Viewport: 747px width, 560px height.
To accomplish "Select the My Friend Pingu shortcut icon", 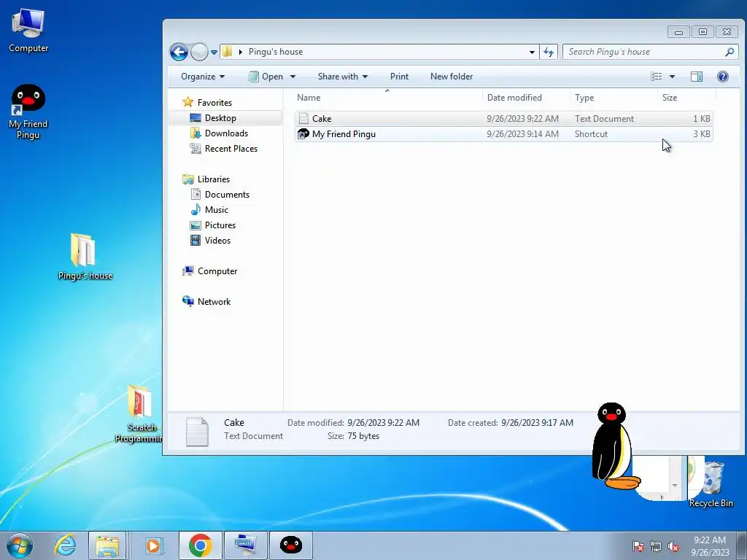I will coord(303,134).
